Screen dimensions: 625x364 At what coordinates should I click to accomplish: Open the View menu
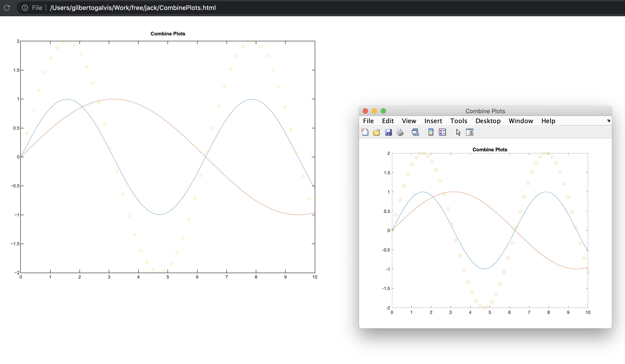click(x=409, y=121)
